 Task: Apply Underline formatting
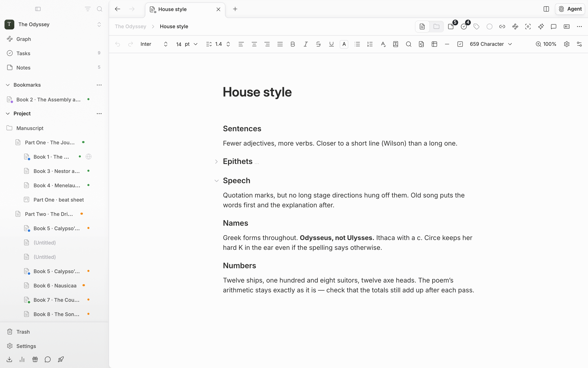click(331, 44)
